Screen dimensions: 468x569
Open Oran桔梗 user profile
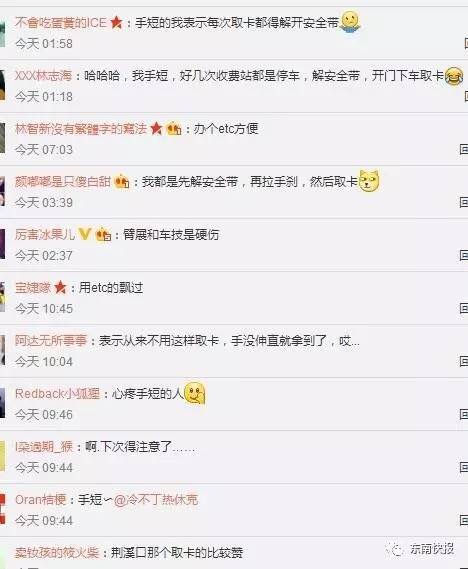click(41, 500)
